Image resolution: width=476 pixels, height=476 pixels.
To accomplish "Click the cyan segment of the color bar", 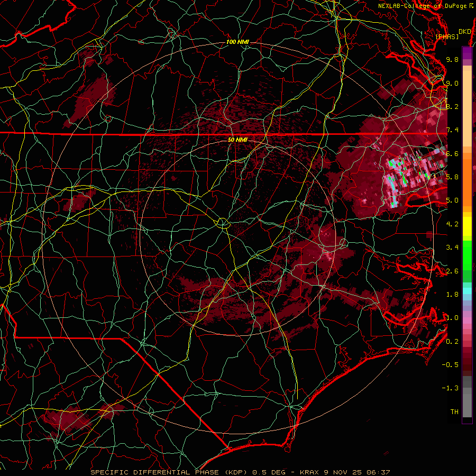I will click(x=467, y=291).
